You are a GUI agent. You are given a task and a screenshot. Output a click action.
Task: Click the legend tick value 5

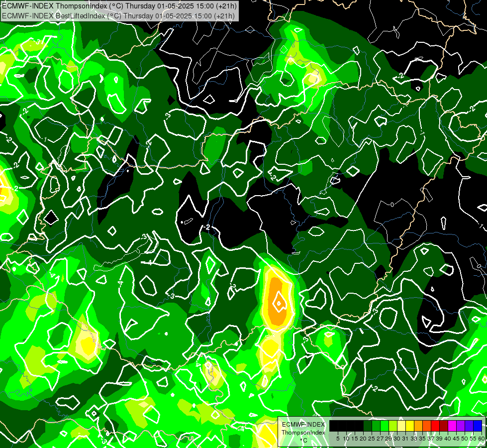click(338, 439)
